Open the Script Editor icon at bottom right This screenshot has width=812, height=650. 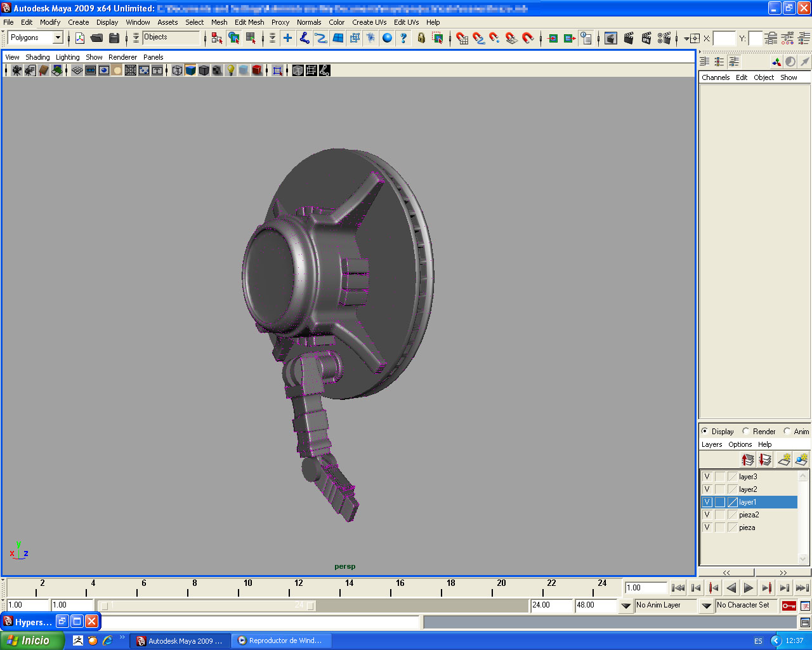click(805, 622)
